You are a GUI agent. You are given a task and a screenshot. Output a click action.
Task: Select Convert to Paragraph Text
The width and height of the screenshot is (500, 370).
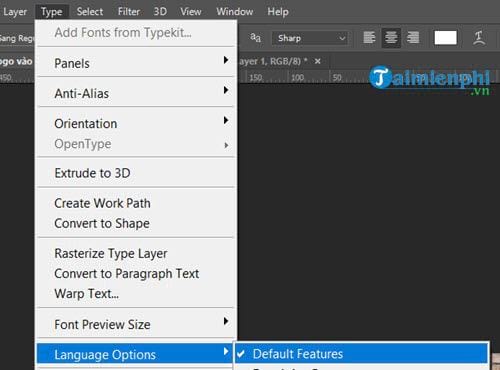tap(136, 274)
